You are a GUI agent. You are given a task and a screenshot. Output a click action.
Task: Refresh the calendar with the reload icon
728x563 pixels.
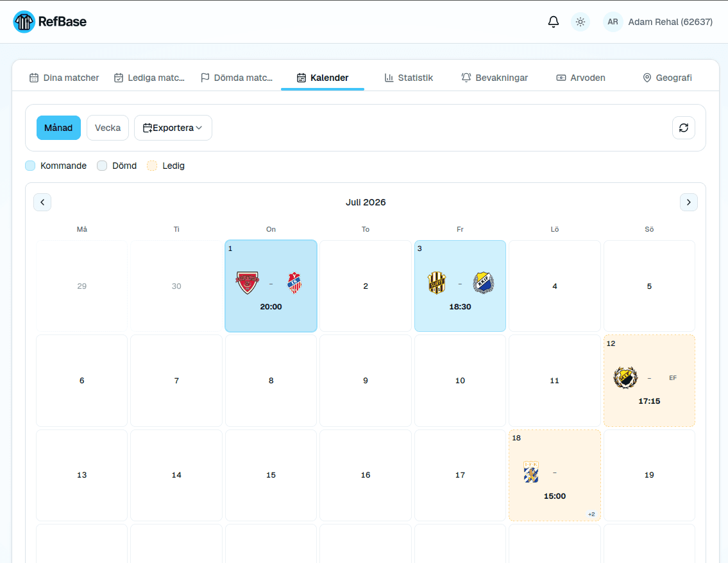(x=684, y=128)
